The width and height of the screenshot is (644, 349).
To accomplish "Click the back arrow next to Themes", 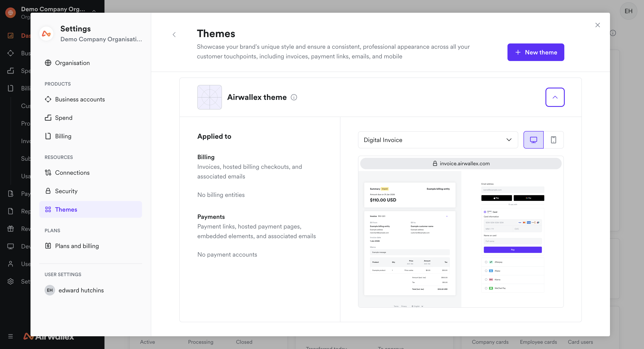I will click(x=174, y=34).
